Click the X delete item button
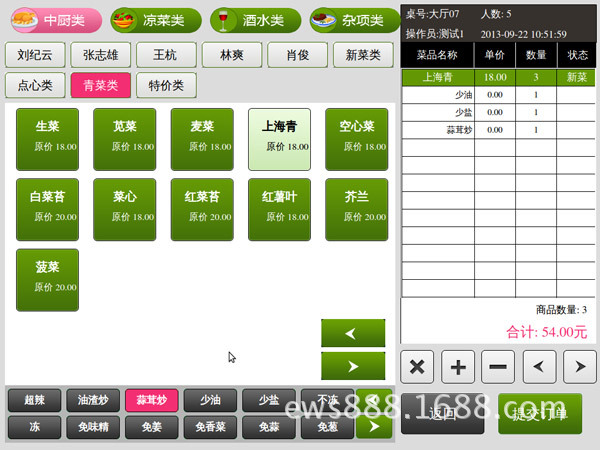 [x=417, y=367]
